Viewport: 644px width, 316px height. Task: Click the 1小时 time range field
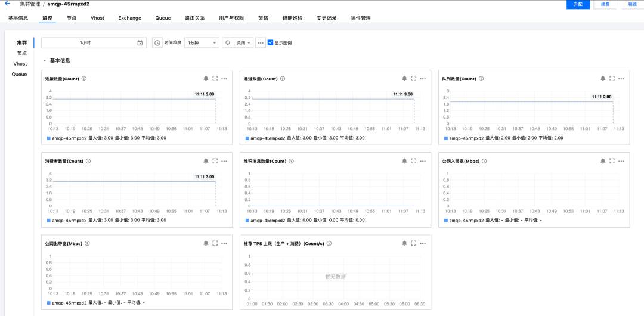[94, 43]
